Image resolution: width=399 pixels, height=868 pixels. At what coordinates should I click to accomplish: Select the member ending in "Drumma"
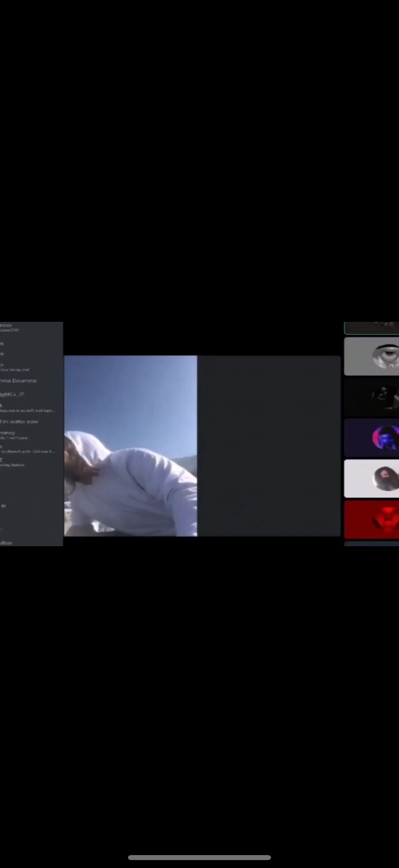(x=19, y=381)
